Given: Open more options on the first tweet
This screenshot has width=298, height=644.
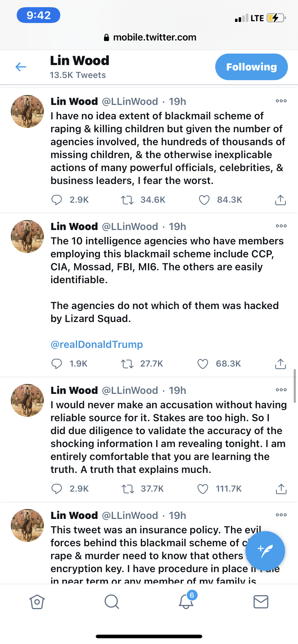Looking at the screenshot, I should 281,101.
